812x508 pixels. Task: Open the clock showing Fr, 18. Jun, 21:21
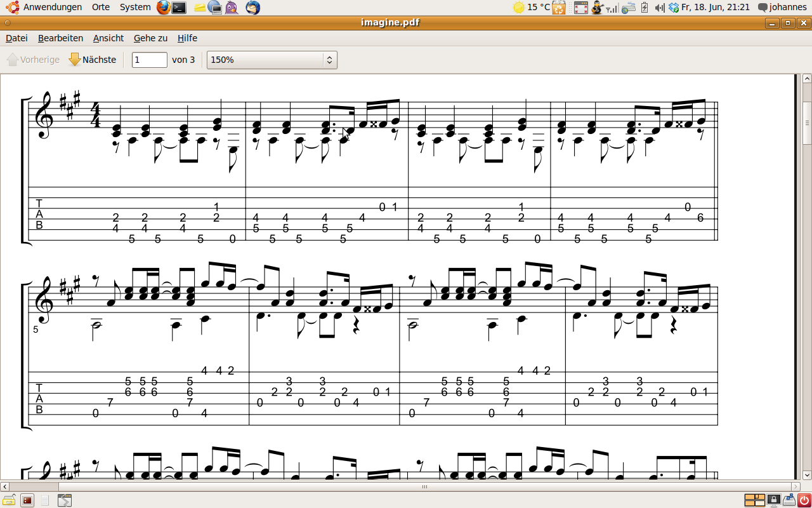coord(716,7)
